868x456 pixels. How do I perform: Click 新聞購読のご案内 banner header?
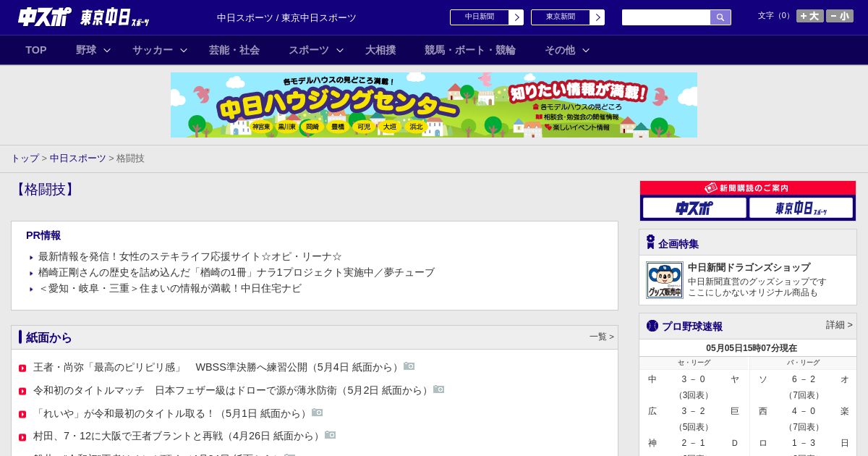(748, 188)
